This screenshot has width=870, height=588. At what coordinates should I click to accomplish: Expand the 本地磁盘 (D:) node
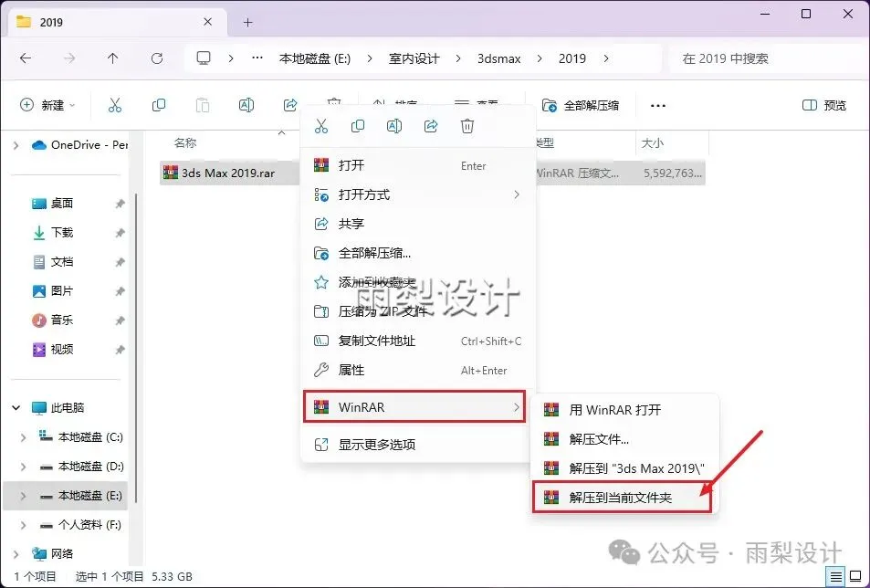(24, 467)
